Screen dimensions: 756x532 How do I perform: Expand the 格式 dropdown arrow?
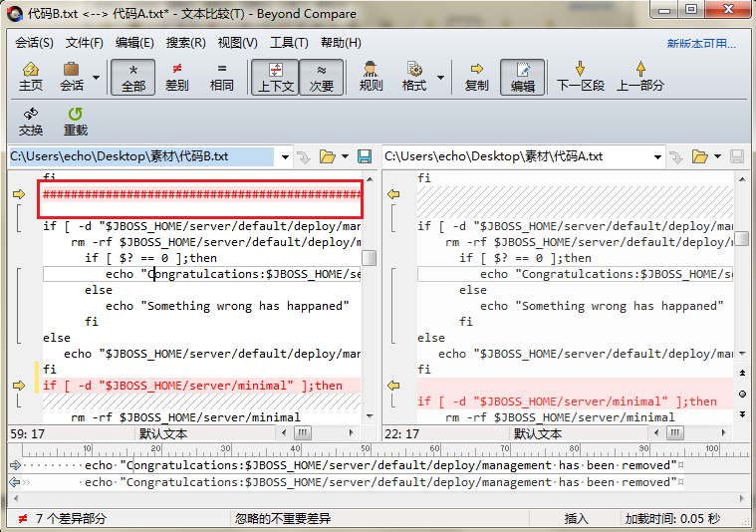440,77
